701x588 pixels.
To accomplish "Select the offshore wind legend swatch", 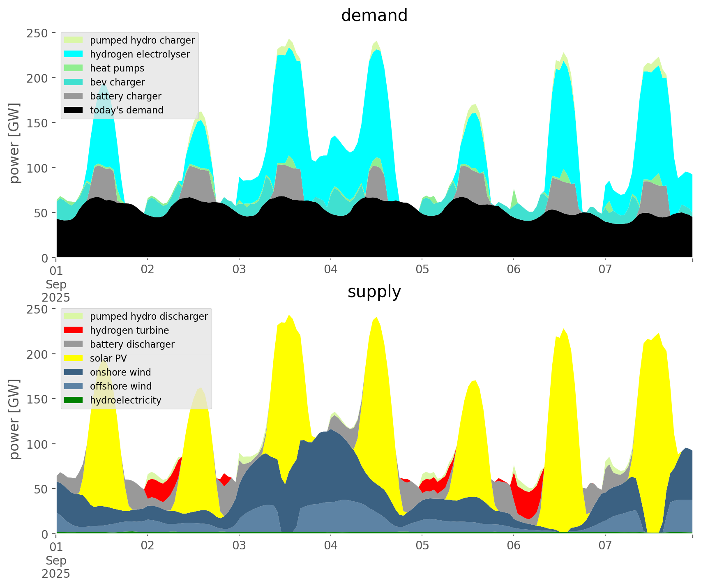I will click(74, 386).
